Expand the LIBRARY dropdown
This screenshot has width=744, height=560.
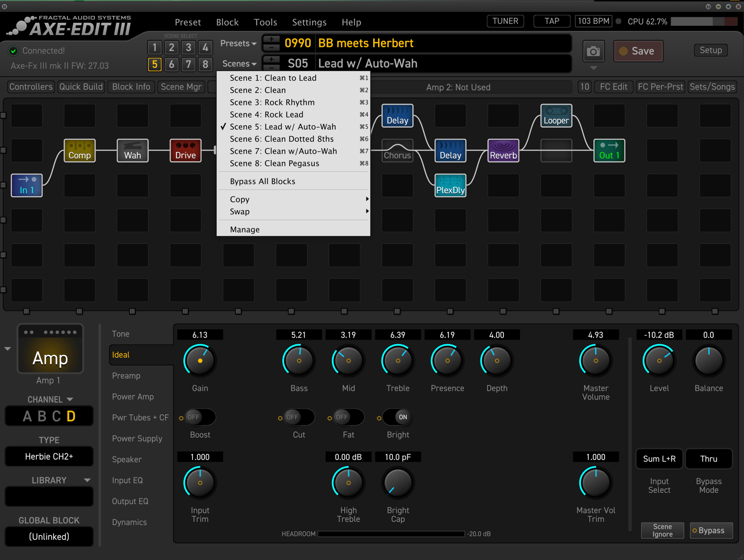87,480
